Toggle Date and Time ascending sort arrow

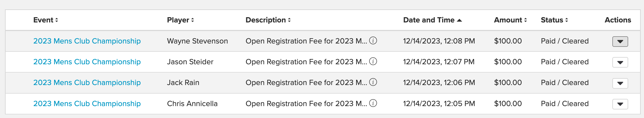[459, 20]
